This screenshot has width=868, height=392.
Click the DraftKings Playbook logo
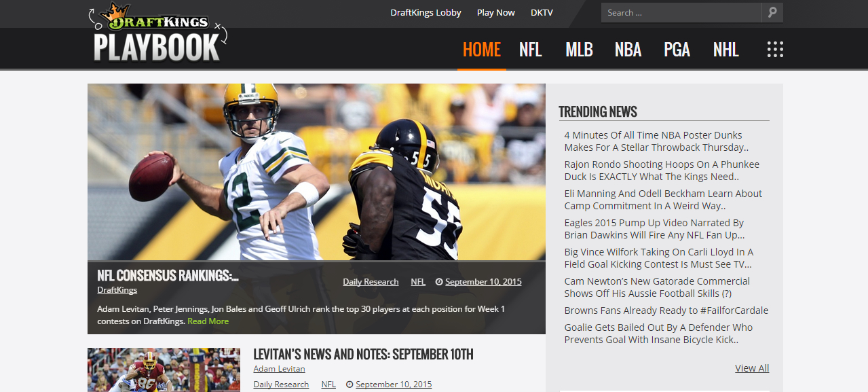[x=159, y=33]
